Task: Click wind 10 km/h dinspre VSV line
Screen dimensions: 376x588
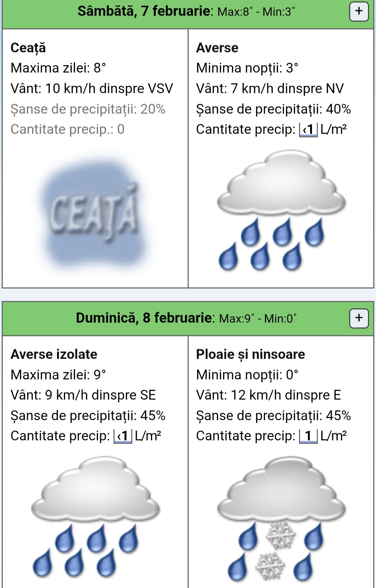Action: click(92, 88)
